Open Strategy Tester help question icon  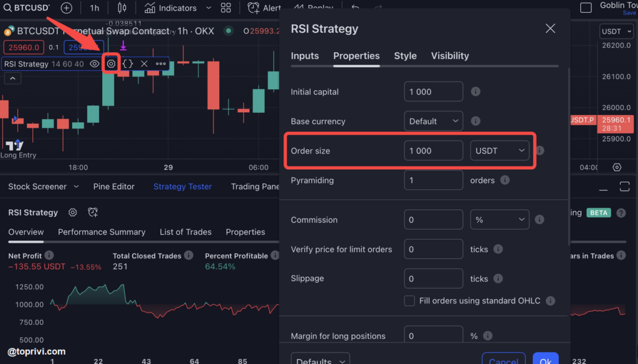621,212
